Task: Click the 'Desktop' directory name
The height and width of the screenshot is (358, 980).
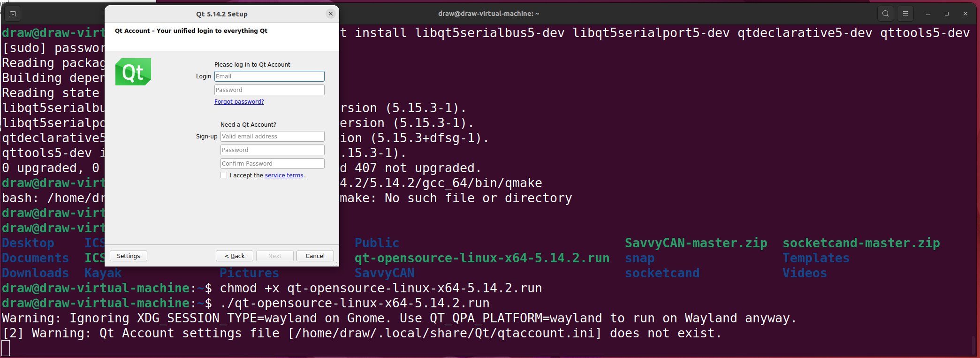Action: point(28,243)
